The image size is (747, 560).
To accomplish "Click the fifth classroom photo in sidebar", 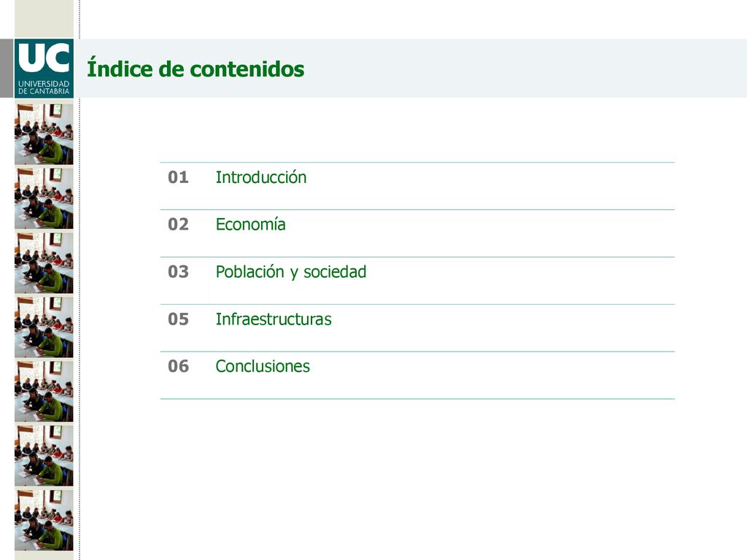I will click(x=44, y=392).
